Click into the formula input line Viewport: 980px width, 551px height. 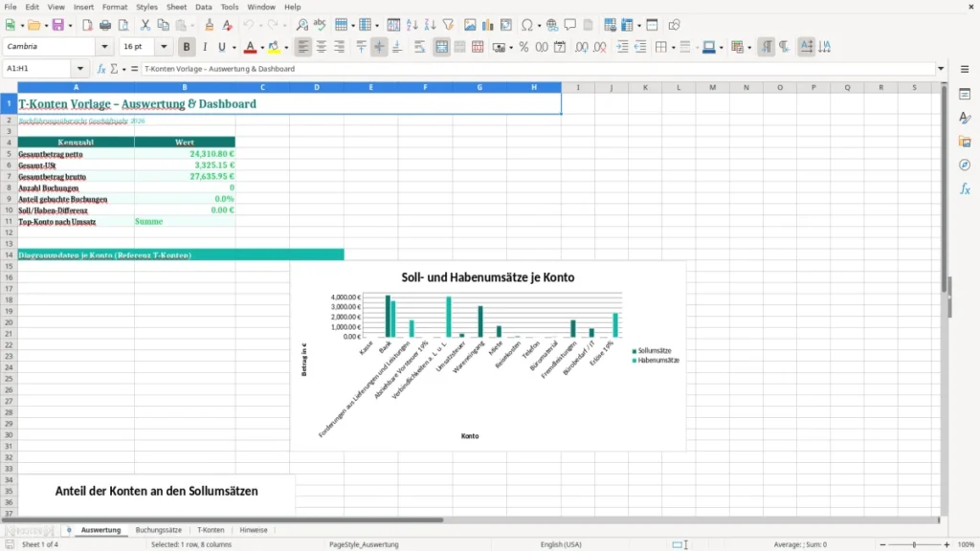click(x=538, y=69)
